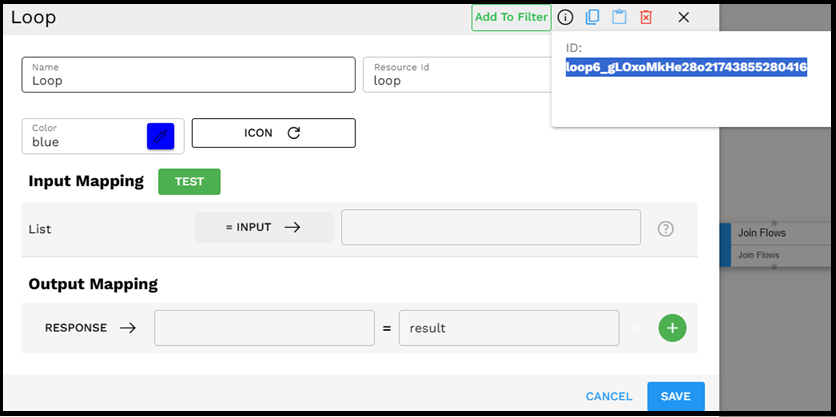Click the help question mark beside List
Image resolution: width=836 pixels, height=417 pixels.
(x=666, y=228)
